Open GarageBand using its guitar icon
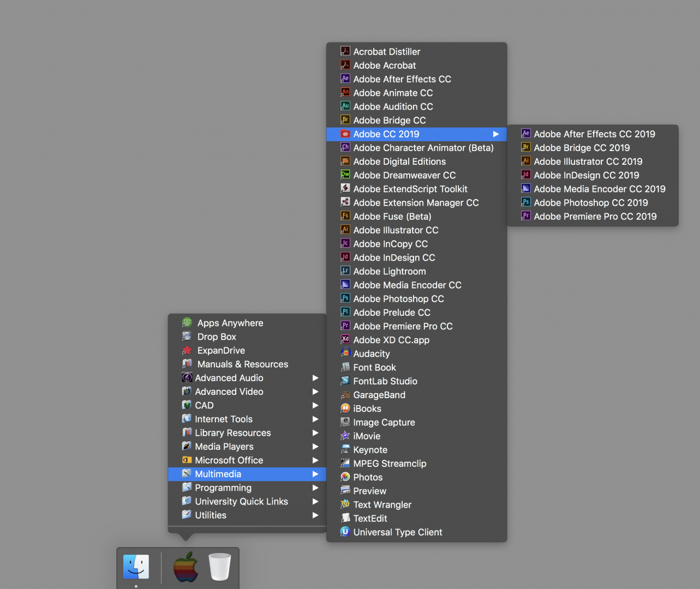Screen dimensions: 700x589 click(345, 394)
